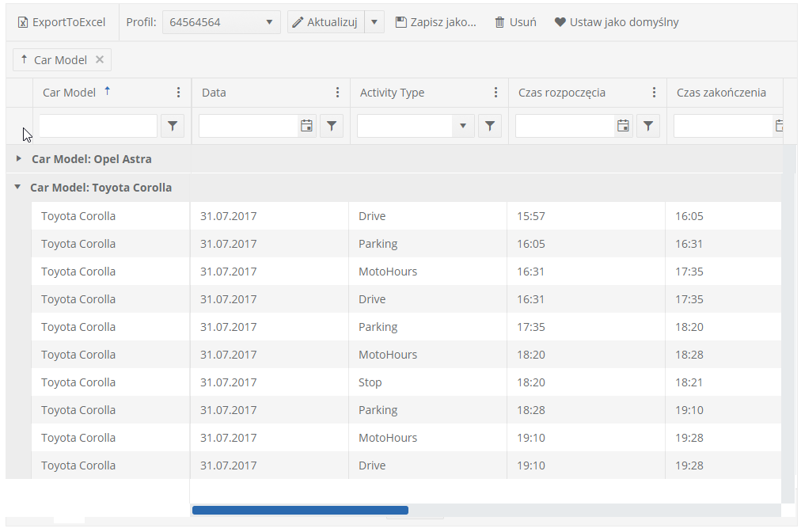Expand the Opel Astra group

[x=19, y=158]
